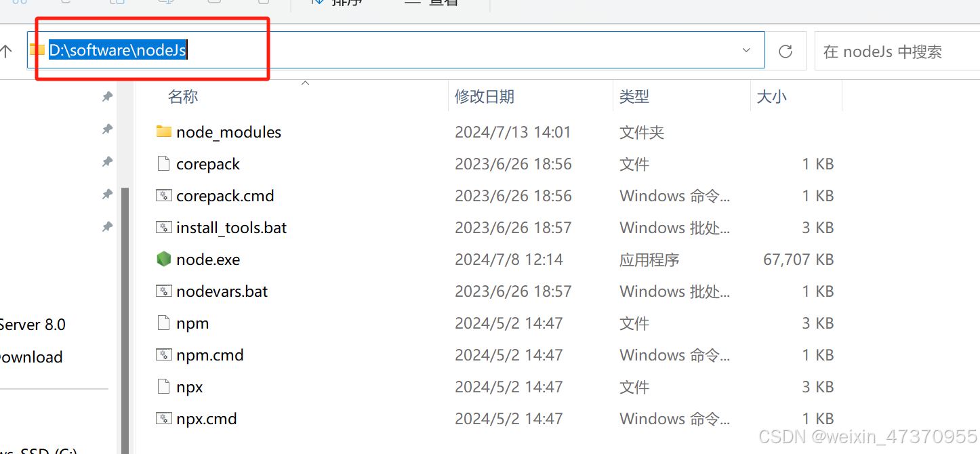Sort files by 名称 column header
This screenshot has width=980, height=454.
183,97
